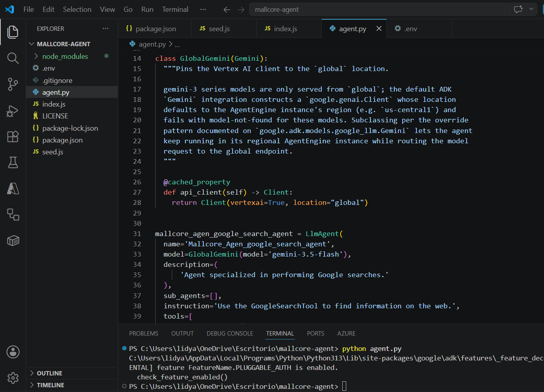This screenshot has width=544, height=392.
Task: Go back with the left arrow
Action: [227, 9]
